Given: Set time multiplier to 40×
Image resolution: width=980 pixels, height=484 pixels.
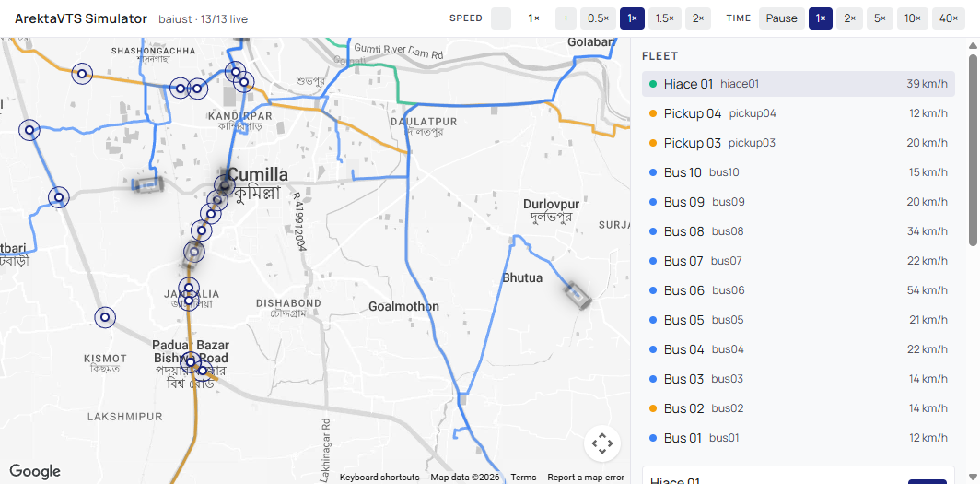Looking at the screenshot, I should click(948, 18).
